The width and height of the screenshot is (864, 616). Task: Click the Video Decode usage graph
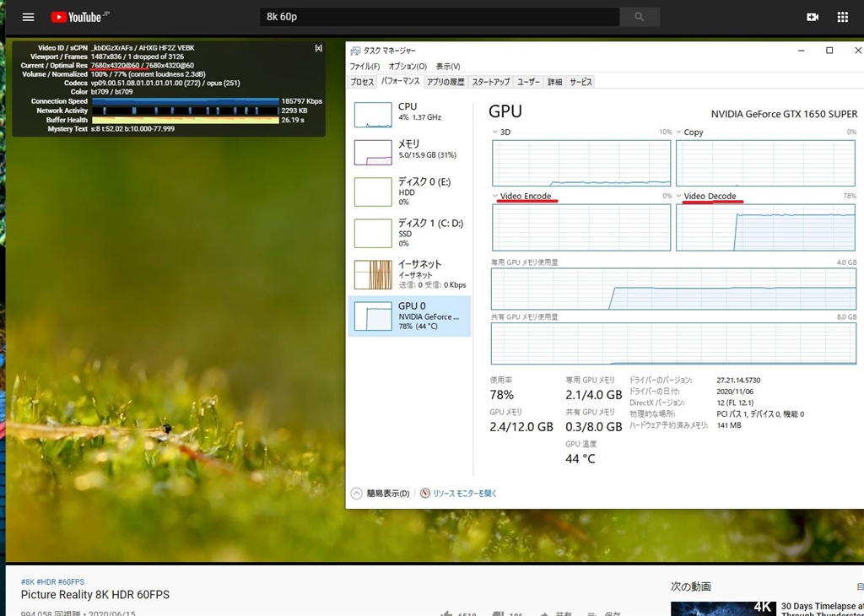pyautogui.click(x=765, y=228)
